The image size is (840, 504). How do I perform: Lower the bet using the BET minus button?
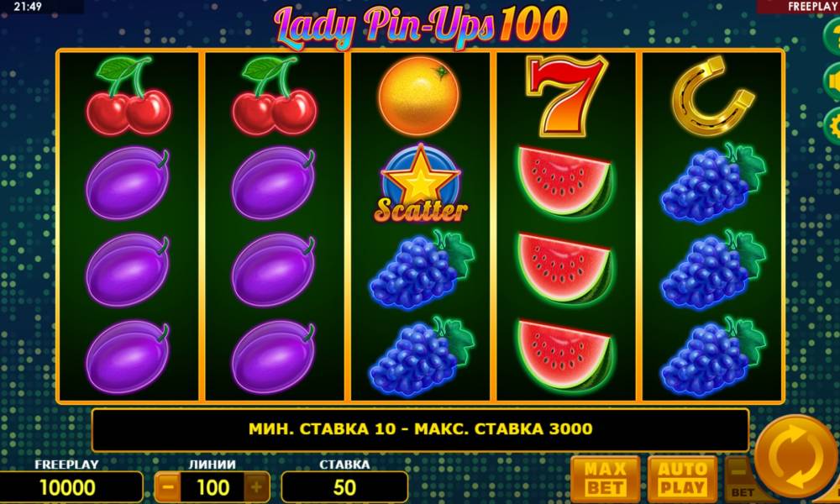click(x=741, y=478)
